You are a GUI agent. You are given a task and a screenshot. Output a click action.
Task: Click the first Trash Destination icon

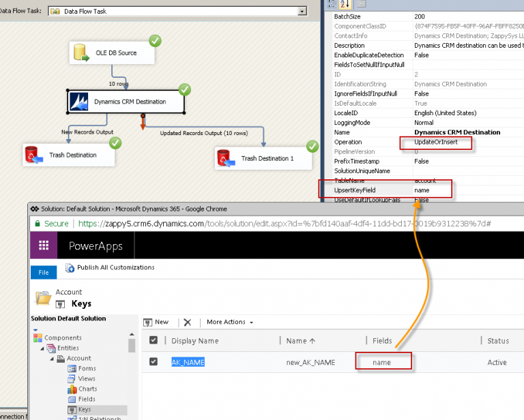(33, 155)
